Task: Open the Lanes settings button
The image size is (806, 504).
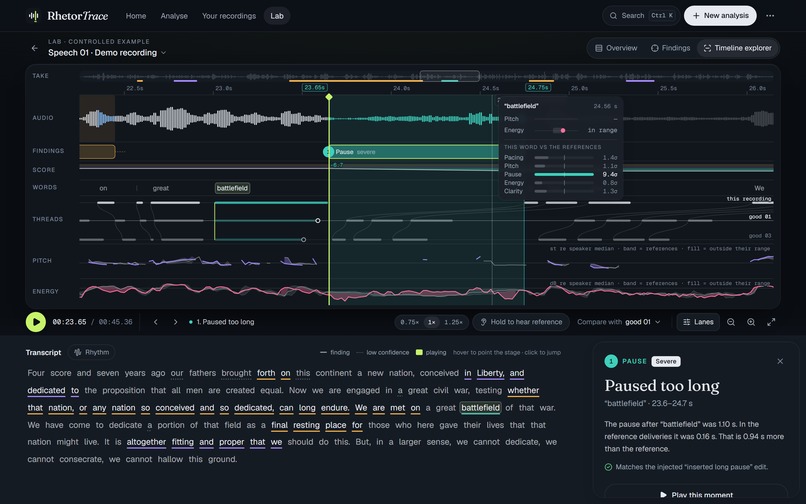Action: 698,322
